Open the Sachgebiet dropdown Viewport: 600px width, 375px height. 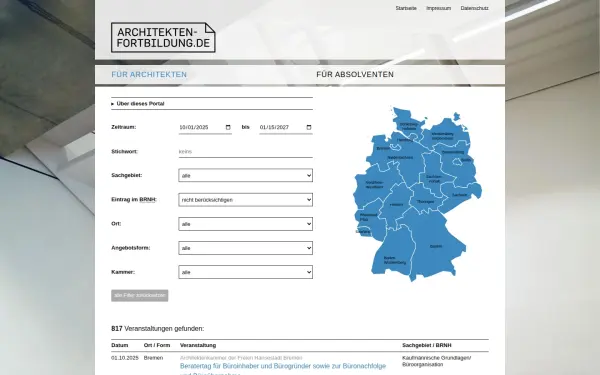pos(245,176)
